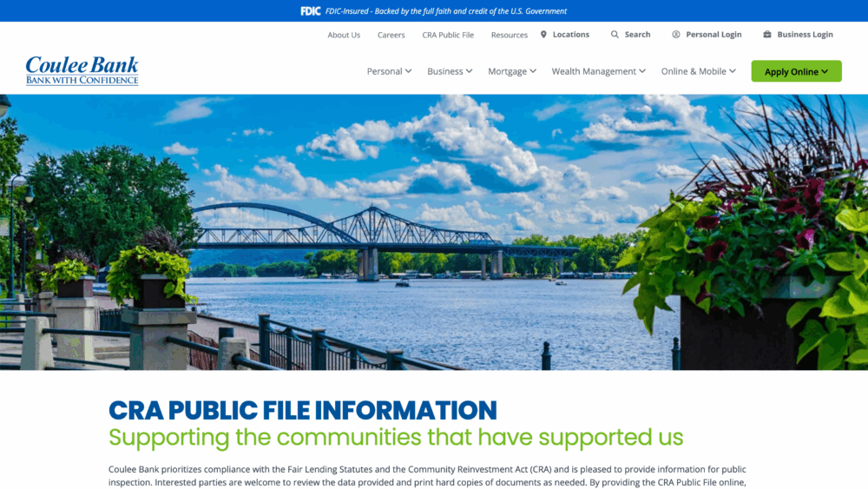The image size is (868, 489).
Task: Click the Business Login briefcase icon
Action: [x=767, y=35]
